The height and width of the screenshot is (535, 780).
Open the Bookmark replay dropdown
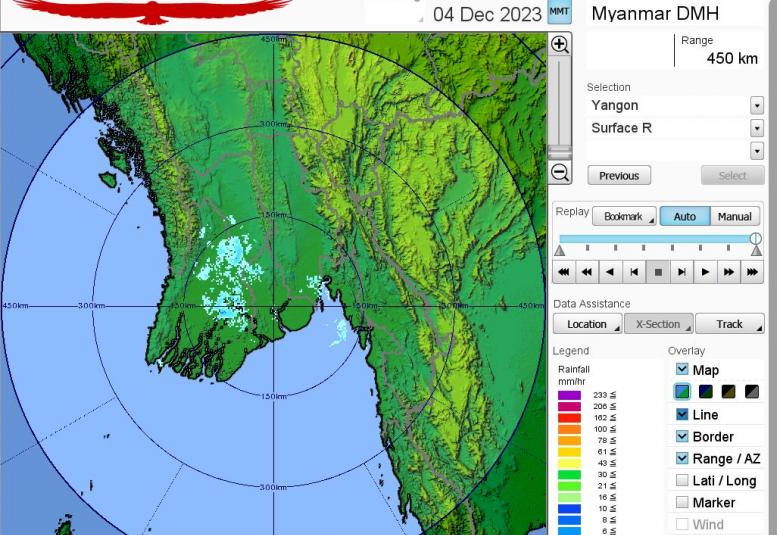pyautogui.click(x=623, y=217)
